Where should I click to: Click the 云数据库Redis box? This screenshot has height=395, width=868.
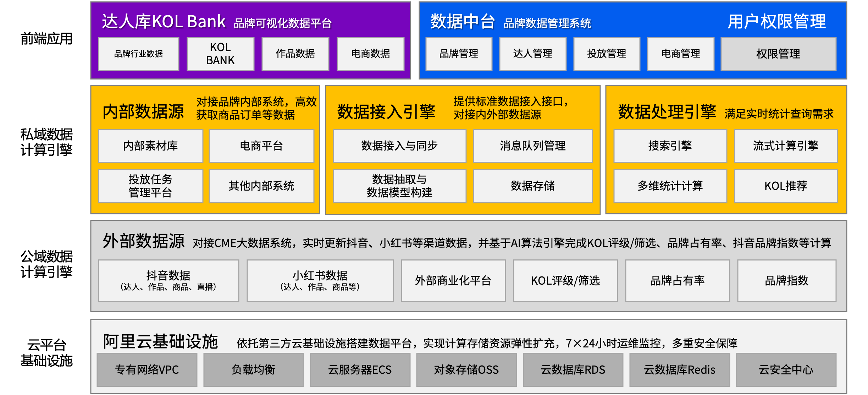(x=679, y=370)
